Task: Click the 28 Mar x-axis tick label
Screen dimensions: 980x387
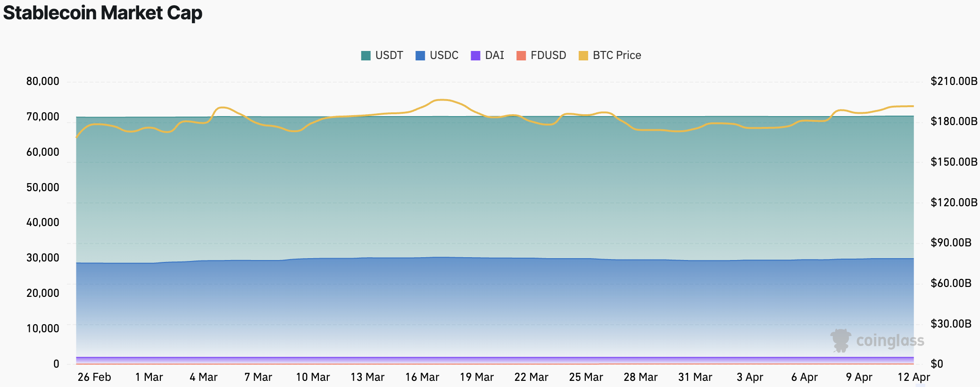Action: 640,377
